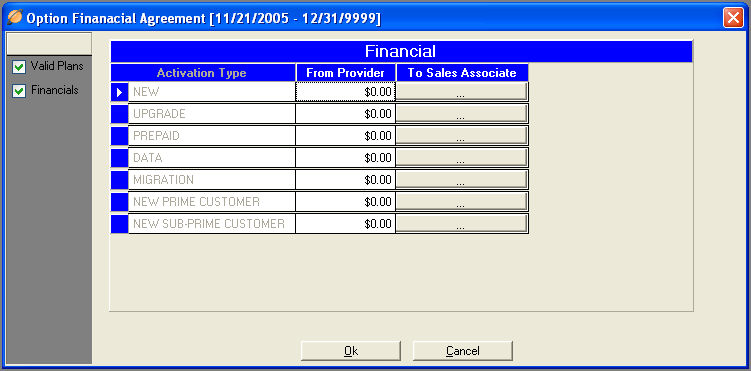This screenshot has height=371, width=751.
Task: Edit From Provider amount for MIGRATION
Action: click(x=345, y=180)
